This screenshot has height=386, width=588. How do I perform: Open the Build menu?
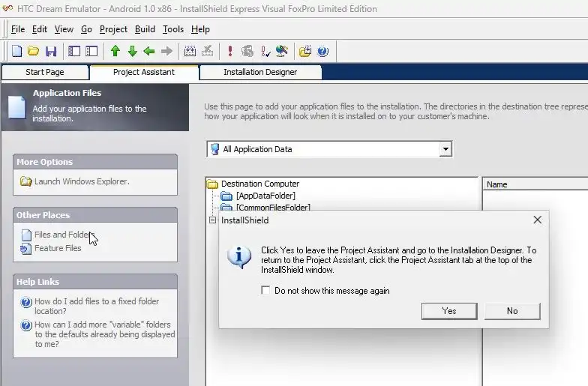(x=145, y=29)
